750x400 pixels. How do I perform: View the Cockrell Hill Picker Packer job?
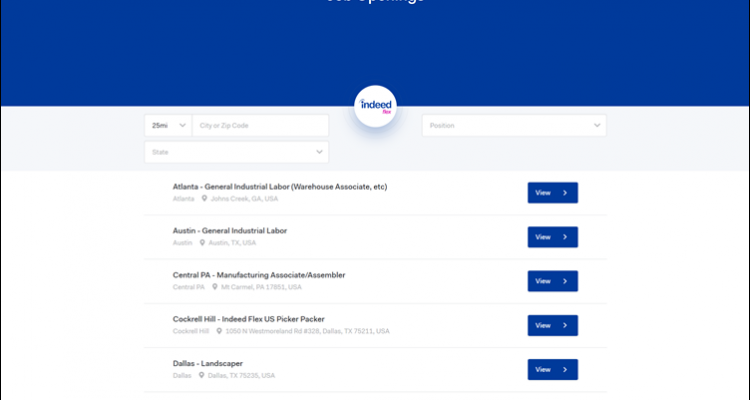[x=552, y=325]
